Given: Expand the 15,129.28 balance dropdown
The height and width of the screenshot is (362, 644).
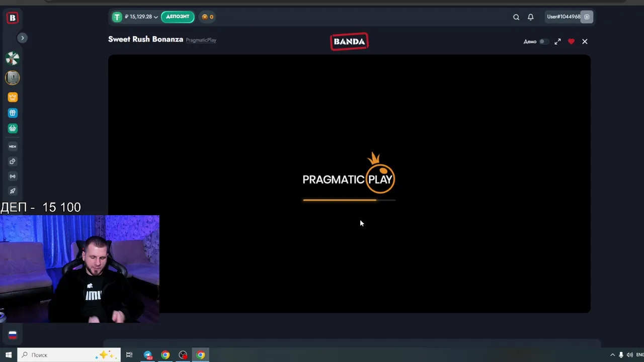Looking at the screenshot, I should tap(141, 17).
